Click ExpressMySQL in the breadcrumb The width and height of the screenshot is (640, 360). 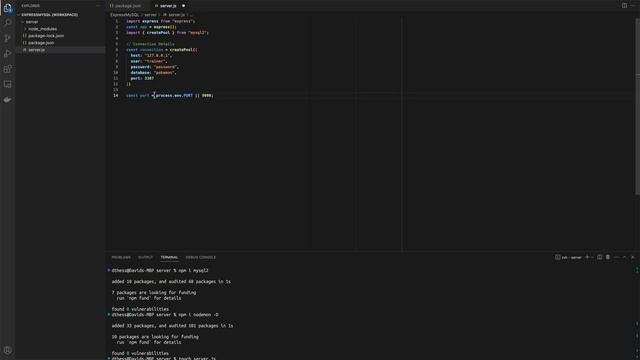point(124,15)
